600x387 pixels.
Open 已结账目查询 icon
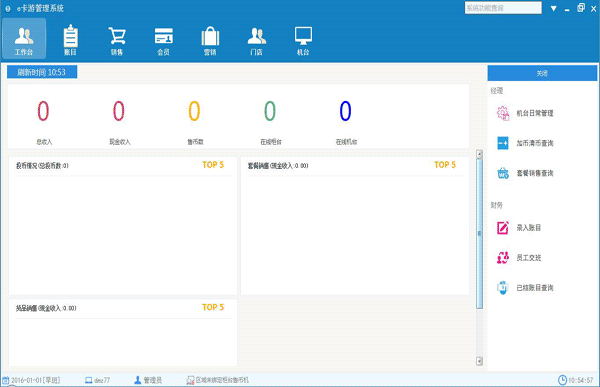503,287
